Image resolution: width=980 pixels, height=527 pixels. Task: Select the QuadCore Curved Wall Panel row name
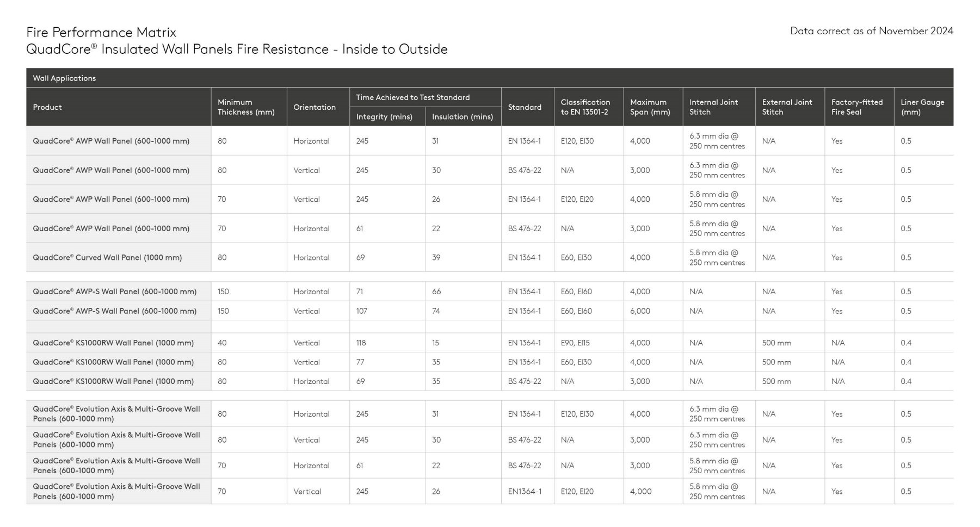107,258
